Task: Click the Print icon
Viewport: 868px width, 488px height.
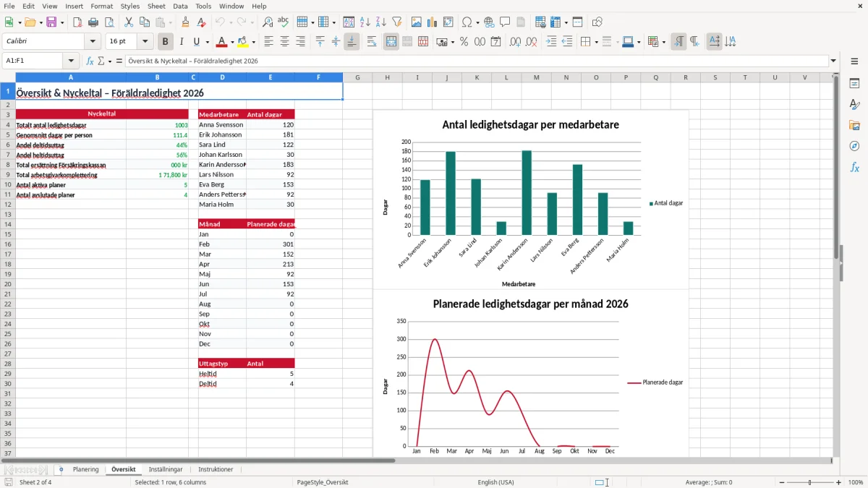Action: (x=93, y=22)
